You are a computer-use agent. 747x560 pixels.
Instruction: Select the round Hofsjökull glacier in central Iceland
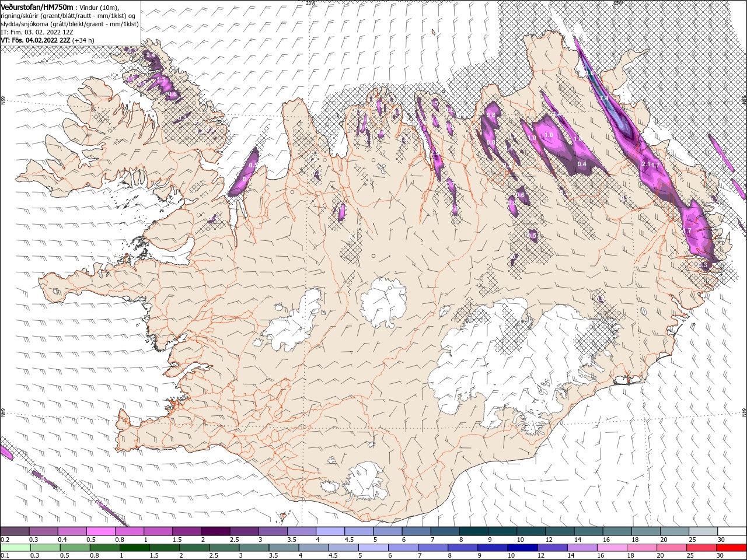(383, 303)
